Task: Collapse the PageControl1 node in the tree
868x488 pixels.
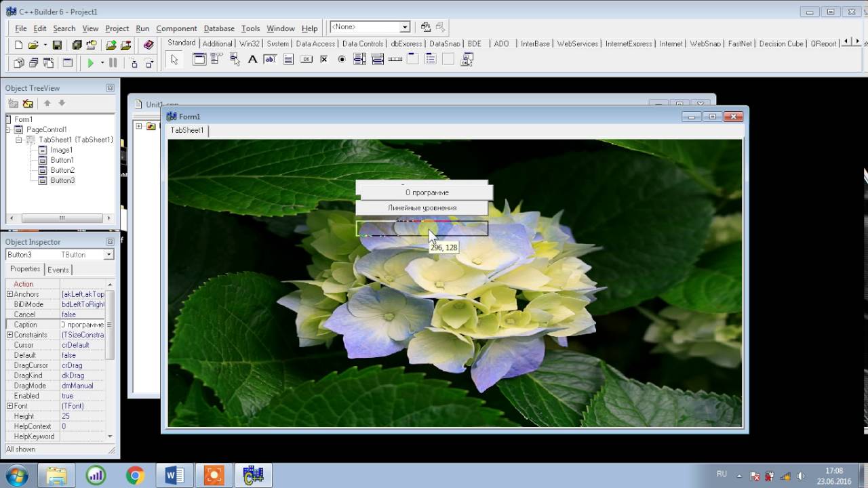Action: tap(9, 129)
